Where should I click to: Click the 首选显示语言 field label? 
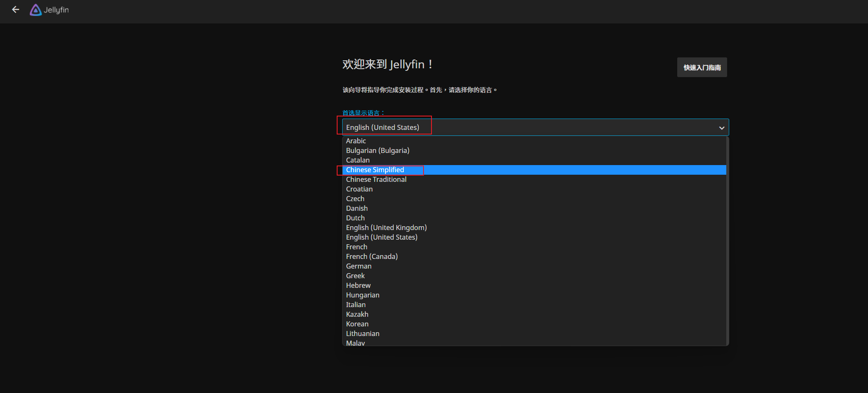click(x=362, y=112)
